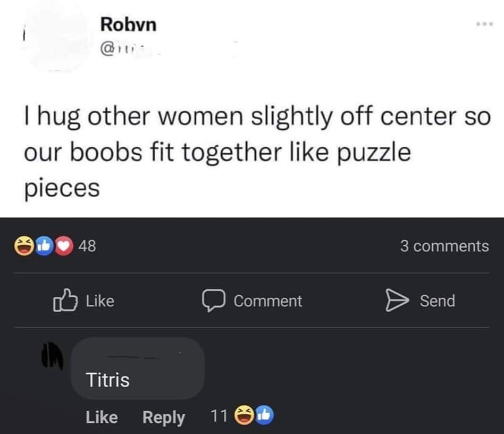Screen dimensions: 504x434
Task: Open Robyn's profile name
Action: click(x=128, y=24)
